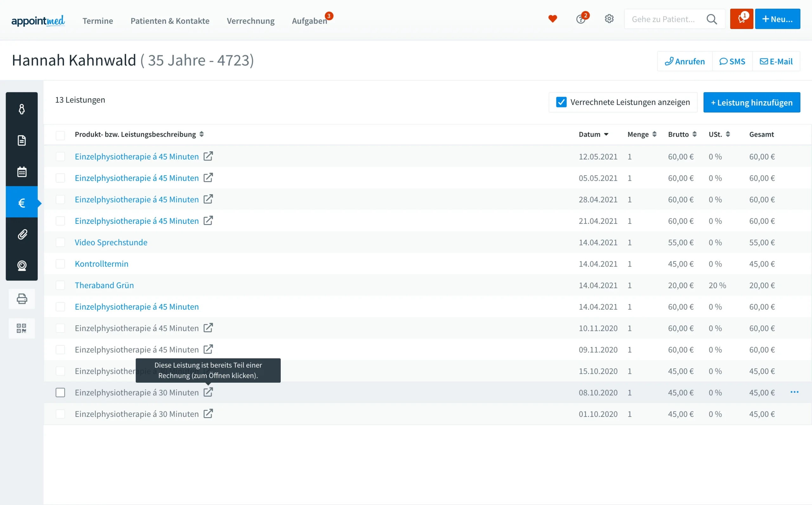Open the calendar sidebar icon
The height and width of the screenshot is (505, 812).
pyautogui.click(x=22, y=172)
